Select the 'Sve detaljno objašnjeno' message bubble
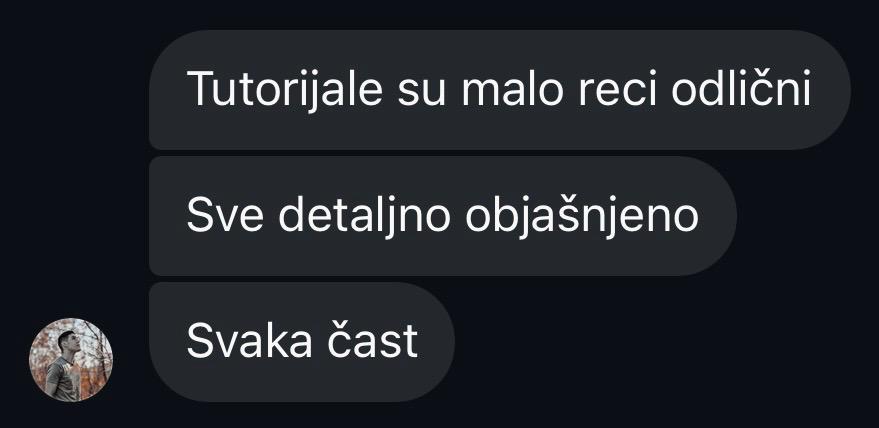 [443, 216]
